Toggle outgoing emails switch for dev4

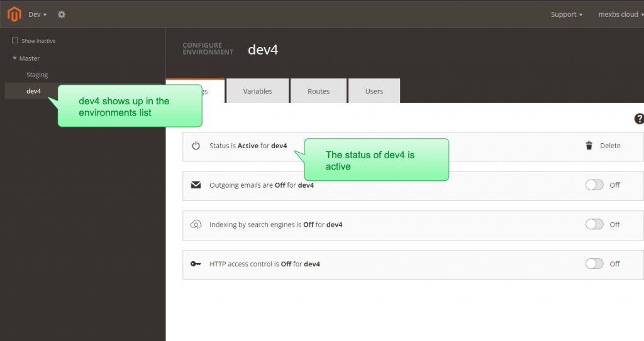[x=594, y=185]
